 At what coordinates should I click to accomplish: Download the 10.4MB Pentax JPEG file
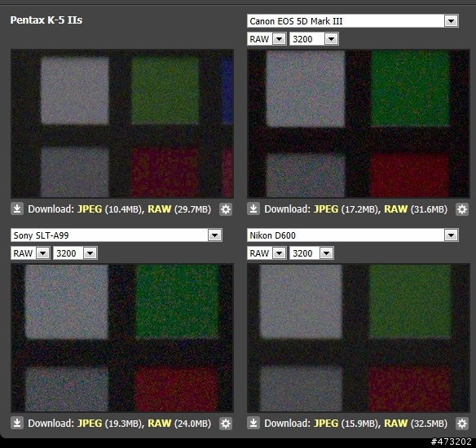pos(90,209)
